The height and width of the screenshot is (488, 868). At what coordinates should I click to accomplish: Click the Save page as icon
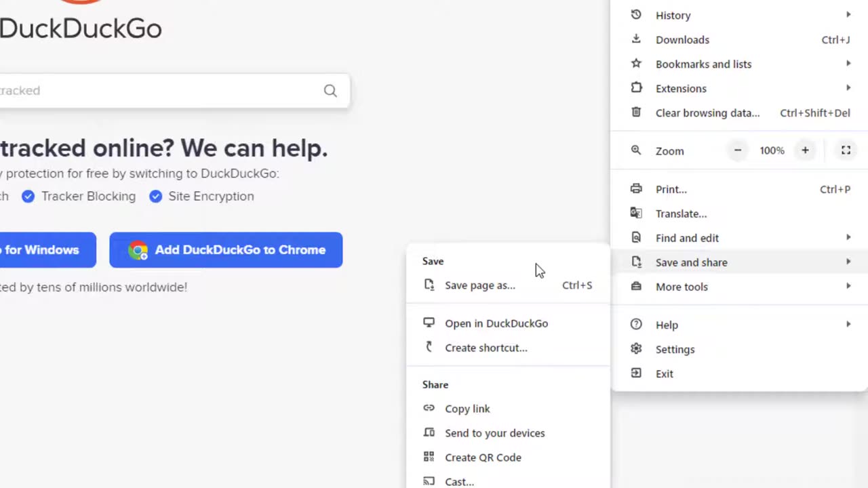(429, 285)
